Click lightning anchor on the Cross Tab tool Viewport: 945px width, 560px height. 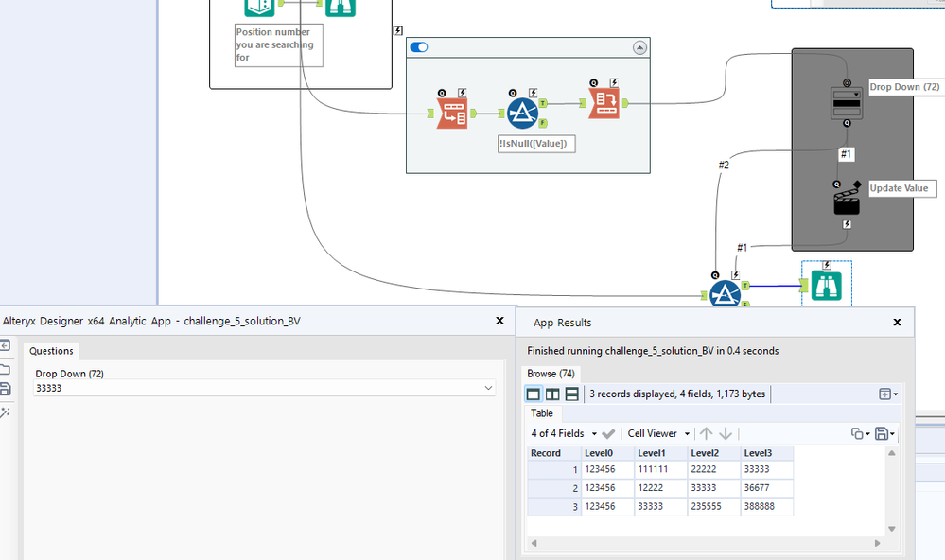coord(614,82)
